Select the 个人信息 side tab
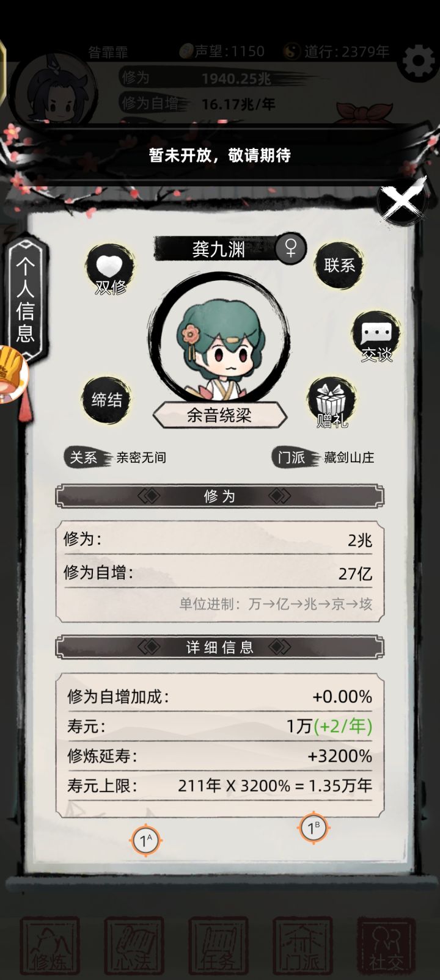 [x=25, y=299]
